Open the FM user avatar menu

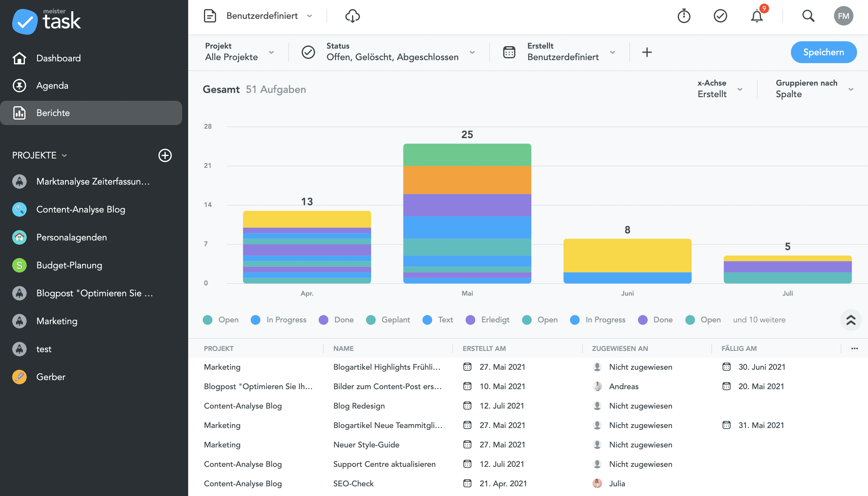click(x=843, y=16)
